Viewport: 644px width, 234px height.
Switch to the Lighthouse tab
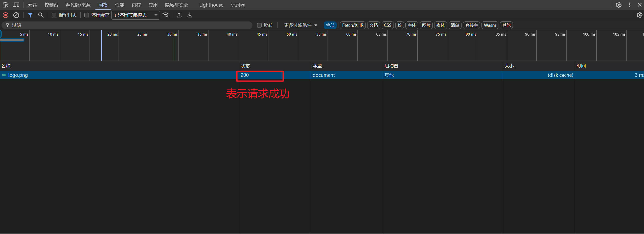point(211,5)
